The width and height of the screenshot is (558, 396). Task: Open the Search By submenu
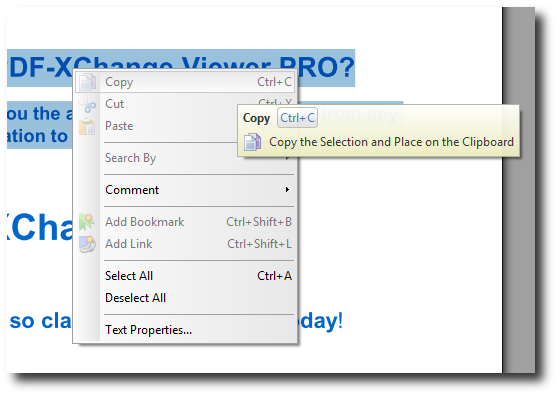click(x=131, y=158)
